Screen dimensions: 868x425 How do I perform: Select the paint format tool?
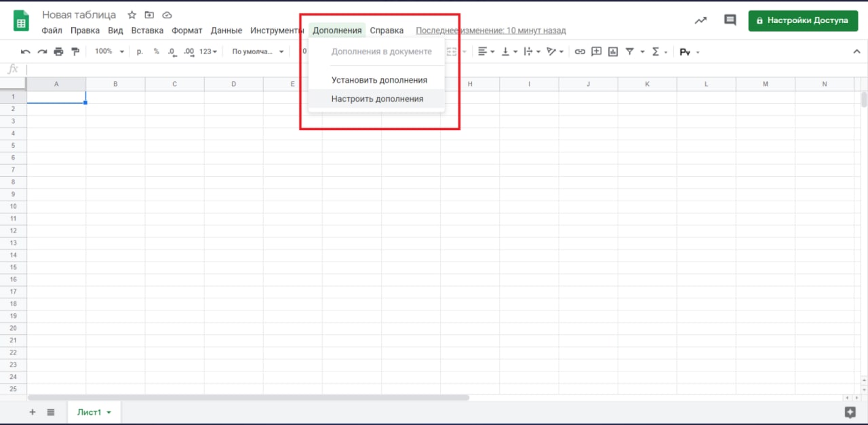[75, 52]
